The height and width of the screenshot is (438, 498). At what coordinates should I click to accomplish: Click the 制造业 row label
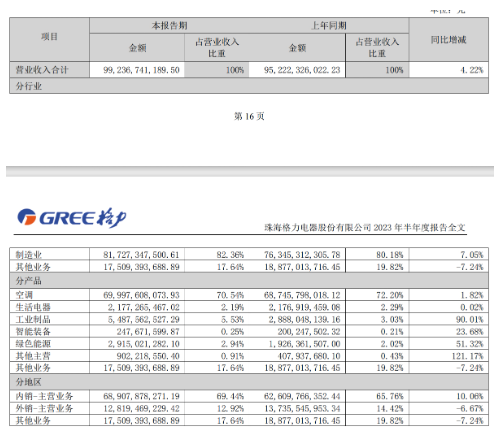(29, 255)
